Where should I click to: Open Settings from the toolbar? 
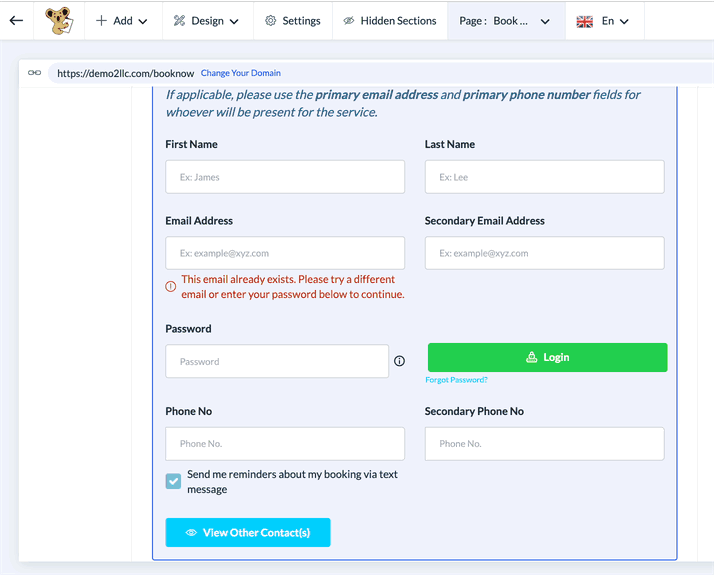click(x=293, y=21)
